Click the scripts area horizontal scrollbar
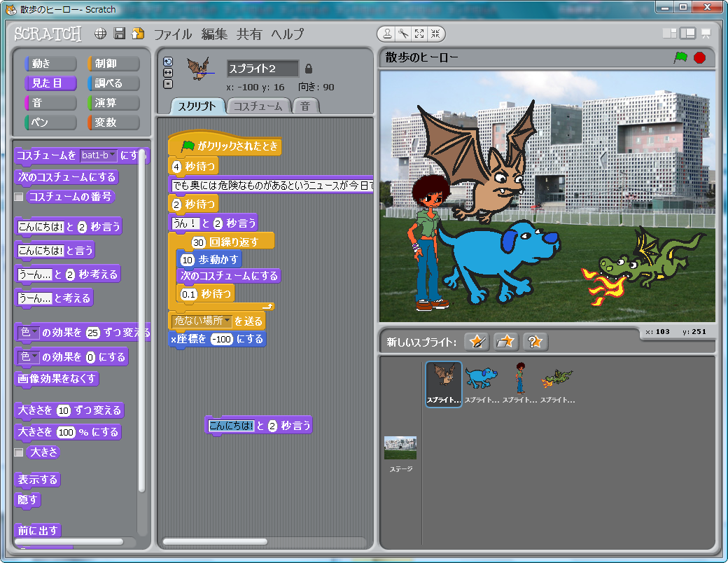 [215, 541]
